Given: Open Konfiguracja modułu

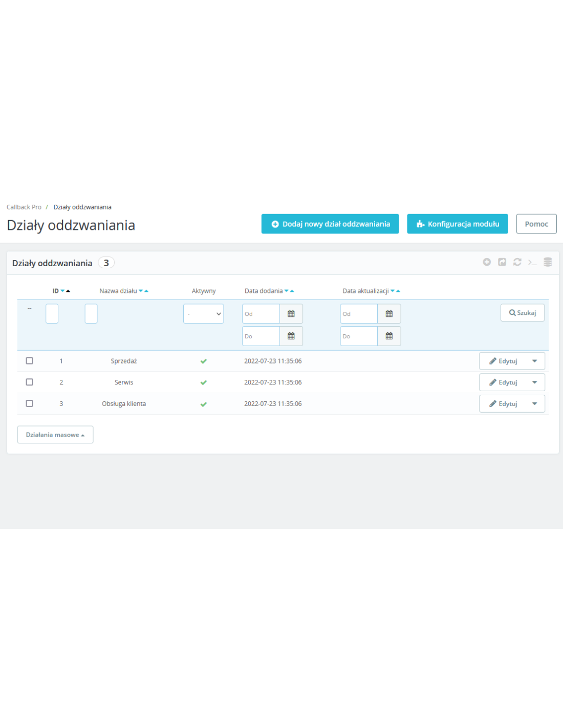Looking at the screenshot, I should coord(458,224).
